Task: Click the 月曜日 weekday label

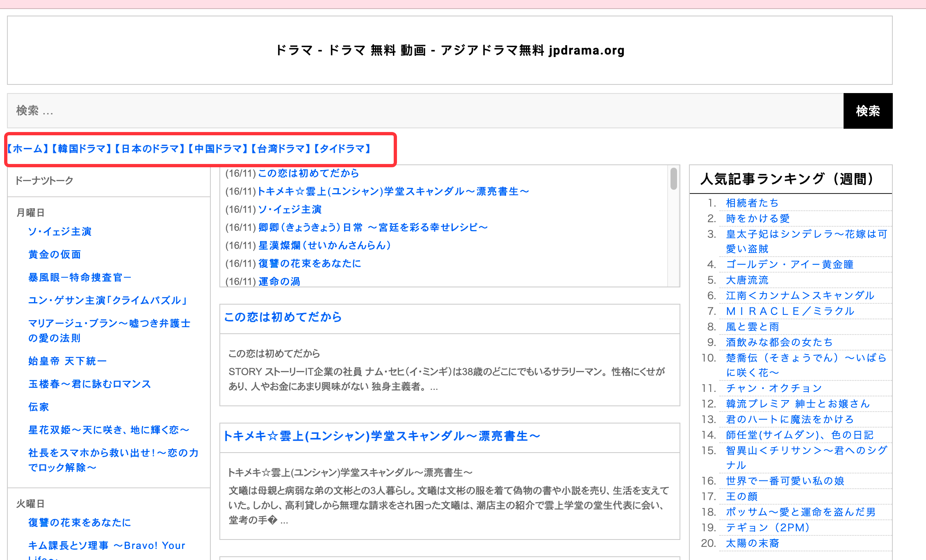Action: (30, 213)
